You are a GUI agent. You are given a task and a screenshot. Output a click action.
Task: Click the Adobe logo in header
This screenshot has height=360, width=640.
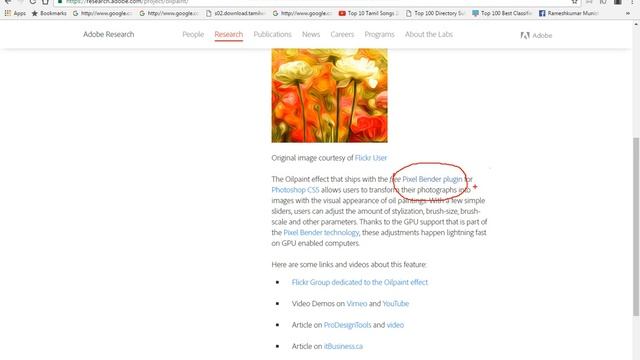pos(536,36)
